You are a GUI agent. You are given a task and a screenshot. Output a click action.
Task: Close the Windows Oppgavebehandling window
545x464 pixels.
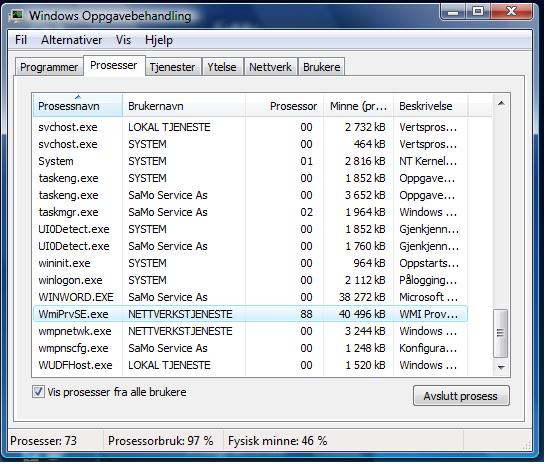click(511, 13)
